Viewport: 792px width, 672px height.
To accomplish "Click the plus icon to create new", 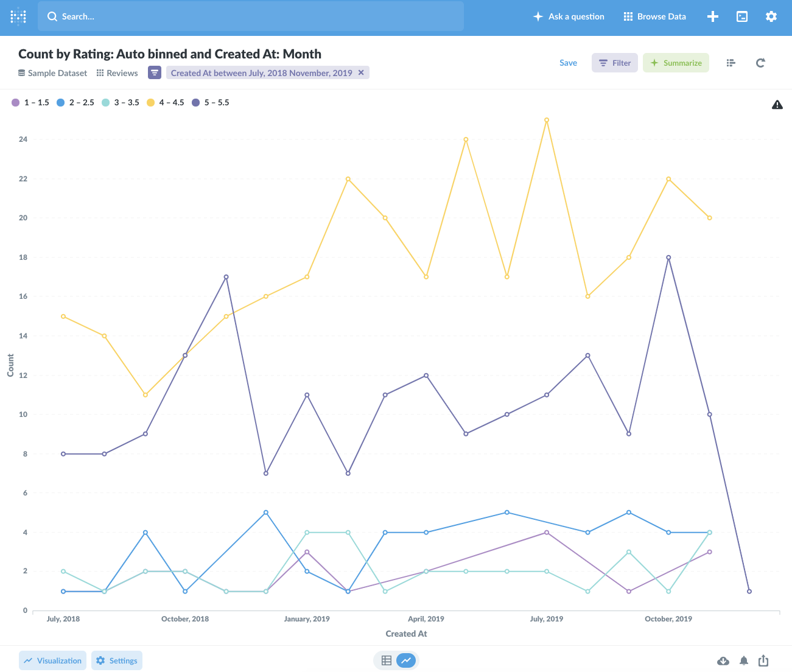I will (712, 16).
